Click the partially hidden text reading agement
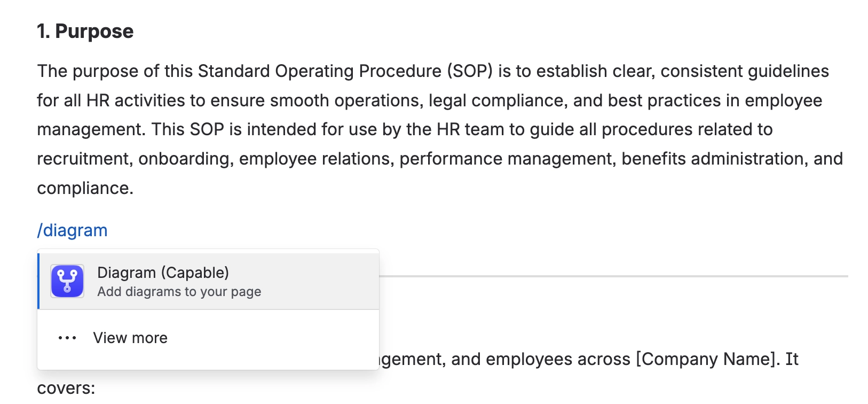This screenshot has width=868, height=404. point(409,359)
